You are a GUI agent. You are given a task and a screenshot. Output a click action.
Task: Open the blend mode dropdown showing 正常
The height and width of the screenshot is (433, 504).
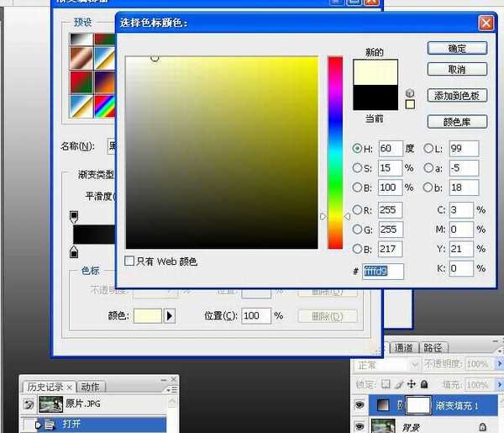386,365
